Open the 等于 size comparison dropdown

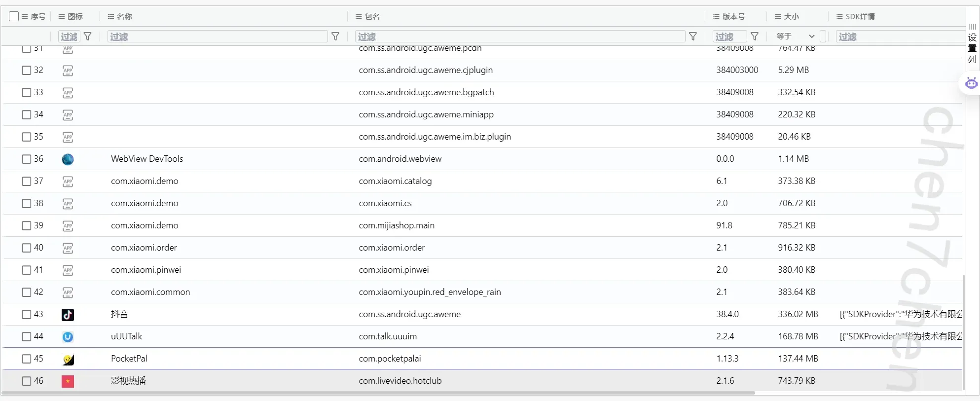[x=796, y=36]
